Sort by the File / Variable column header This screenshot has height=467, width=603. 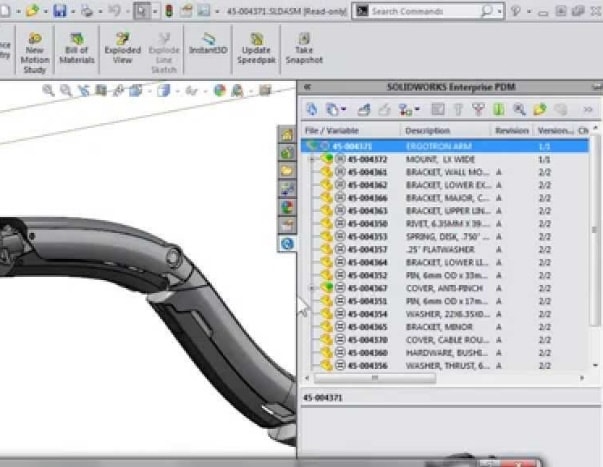[350, 130]
